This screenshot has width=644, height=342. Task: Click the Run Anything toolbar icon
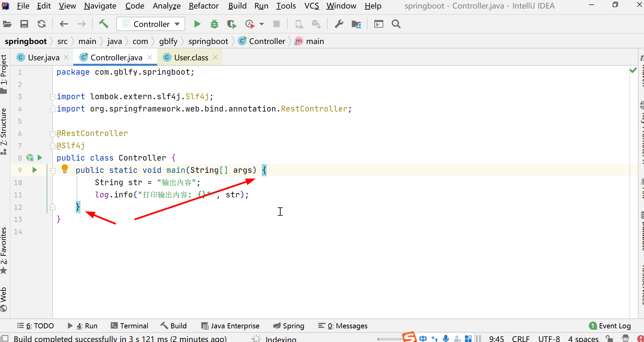tap(379, 24)
